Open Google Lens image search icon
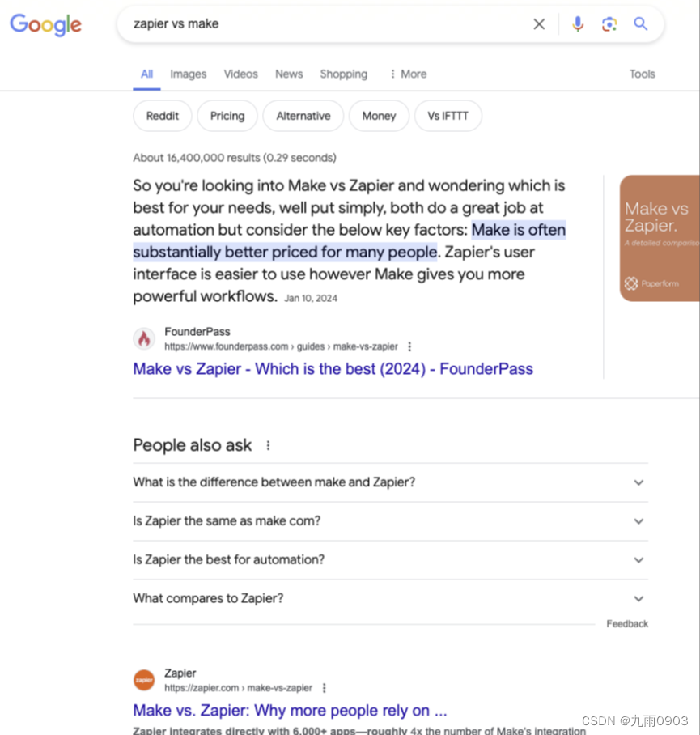 (x=609, y=24)
